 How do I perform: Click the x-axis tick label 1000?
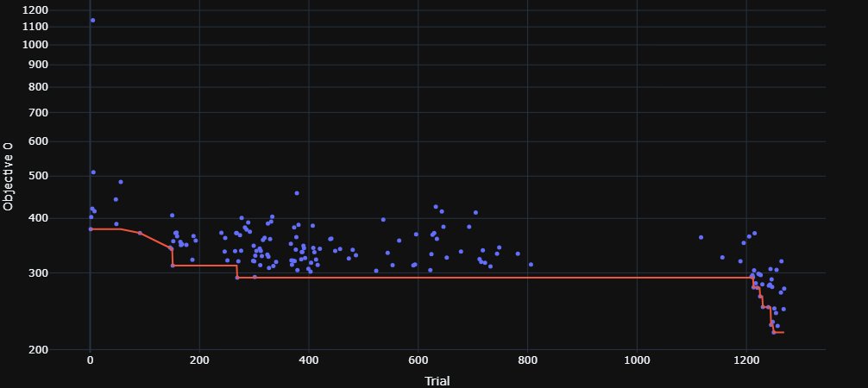[637, 360]
